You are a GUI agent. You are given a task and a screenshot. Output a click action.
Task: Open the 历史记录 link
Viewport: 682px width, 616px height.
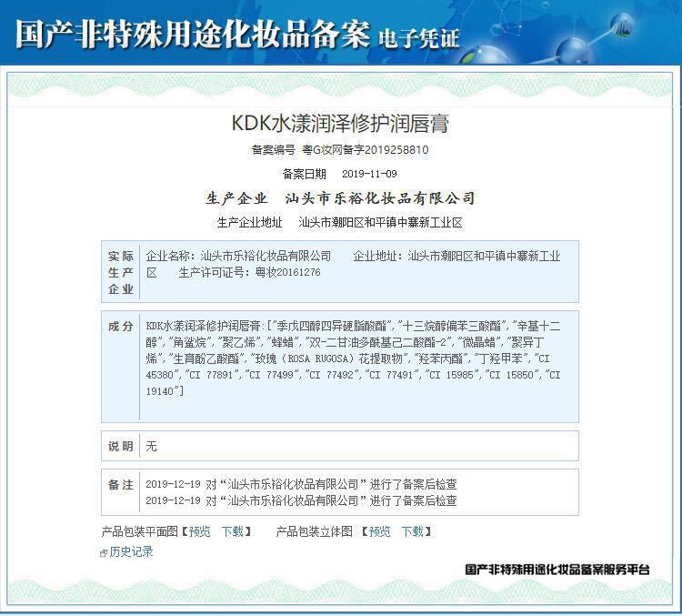coord(131,552)
